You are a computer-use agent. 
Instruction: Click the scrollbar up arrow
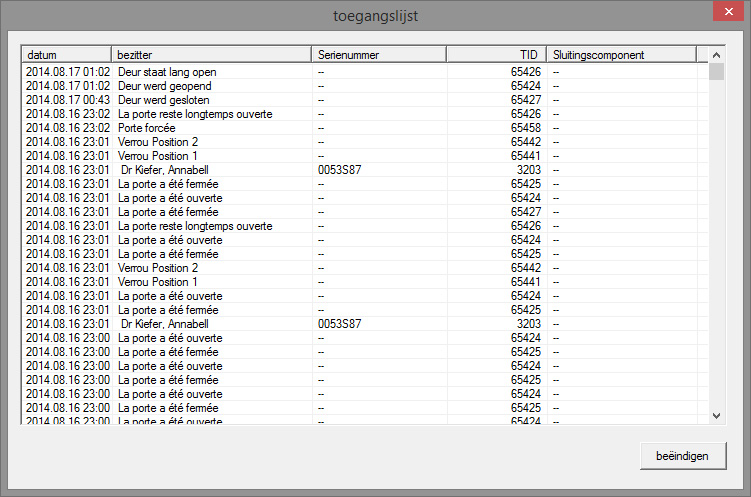coord(716,55)
